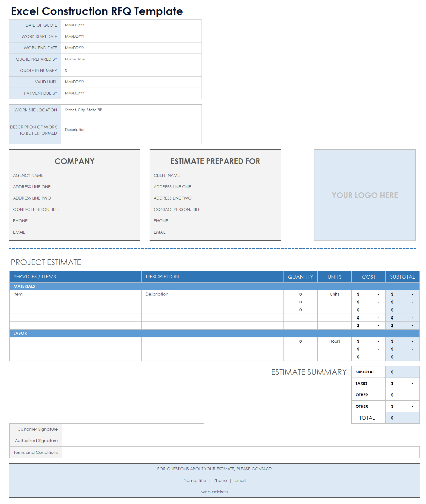
Task: Select the Customer Signature label
Action: pos(37,429)
